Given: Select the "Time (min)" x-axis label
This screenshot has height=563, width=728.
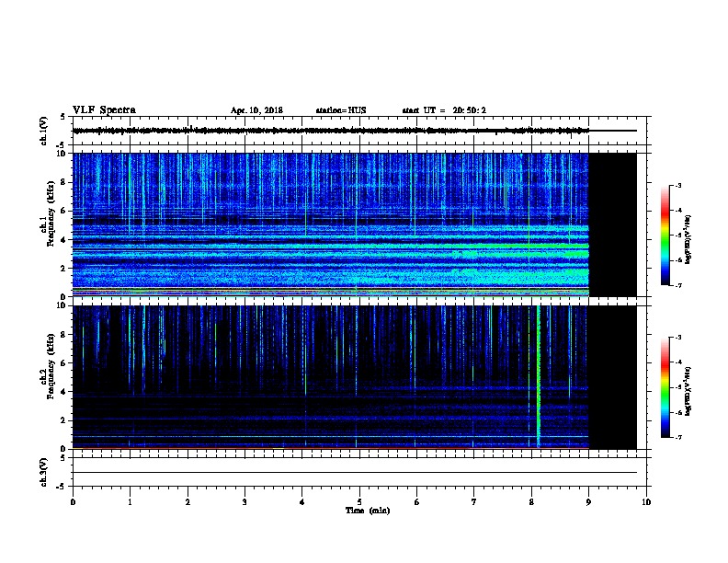Looking at the screenshot, I should (368, 511).
